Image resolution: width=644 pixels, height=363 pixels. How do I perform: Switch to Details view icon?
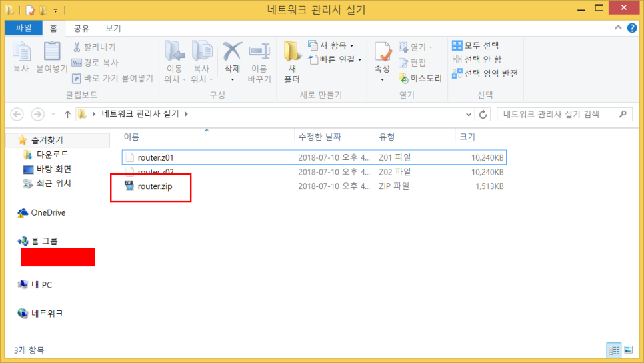pos(614,350)
